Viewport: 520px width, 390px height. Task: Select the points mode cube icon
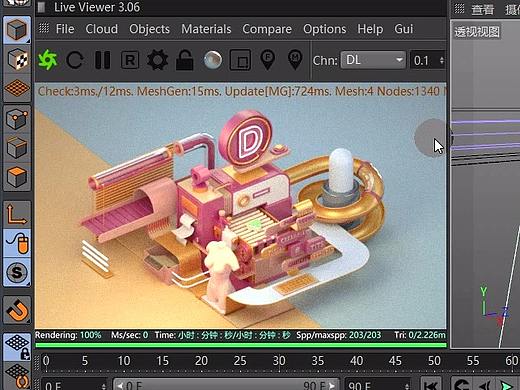pos(17,119)
